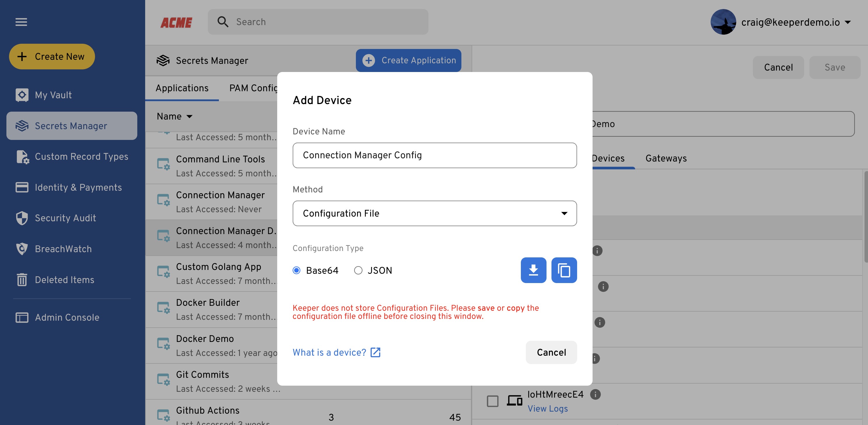Select the Base64 configuration type

point(296,270)
